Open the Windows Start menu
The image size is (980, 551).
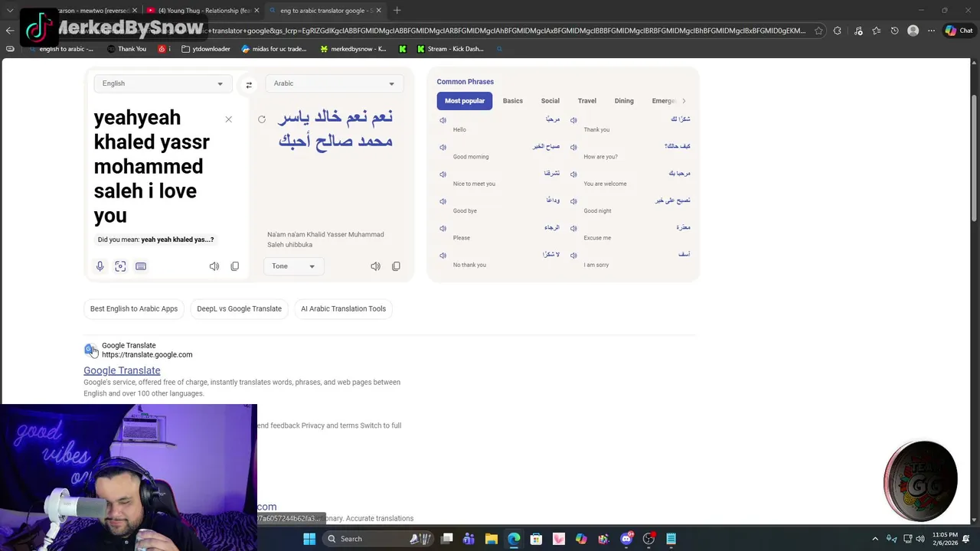point(309,539)
